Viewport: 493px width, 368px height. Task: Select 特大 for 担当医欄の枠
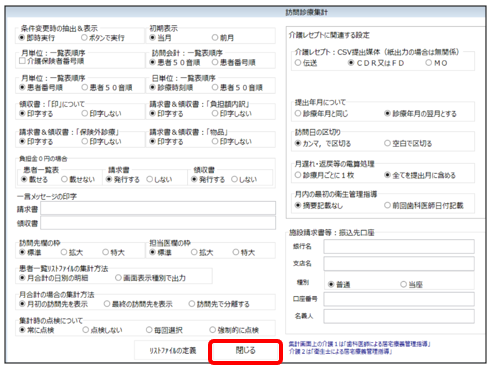(236, 252)
